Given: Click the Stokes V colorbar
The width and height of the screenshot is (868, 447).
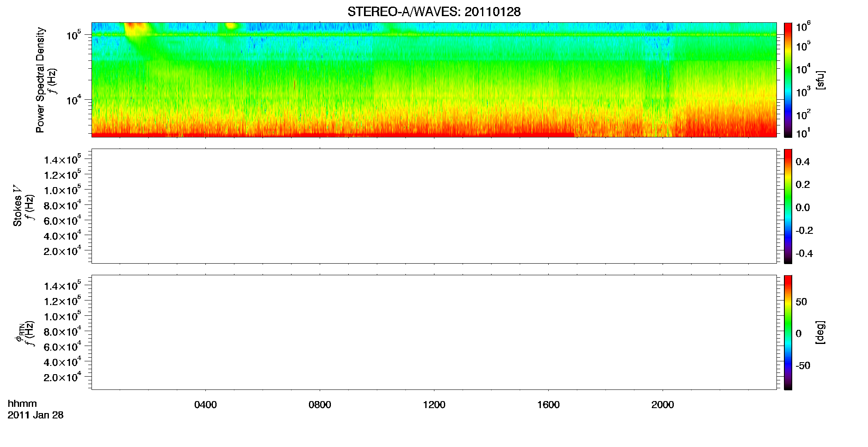Looking at the screenshot, I should (x=788, y=206).
